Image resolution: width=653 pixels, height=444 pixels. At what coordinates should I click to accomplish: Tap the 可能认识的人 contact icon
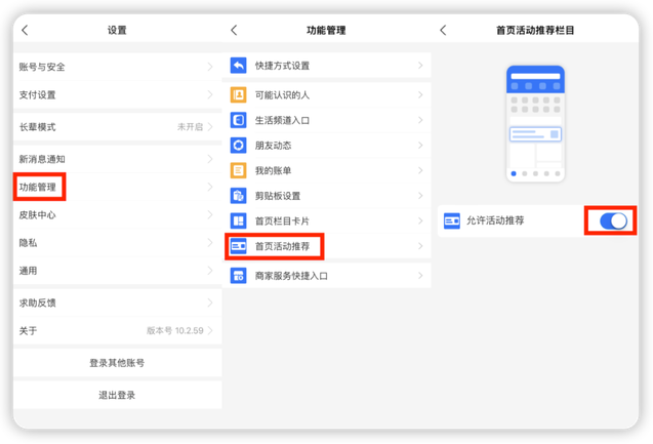point(238,95)
